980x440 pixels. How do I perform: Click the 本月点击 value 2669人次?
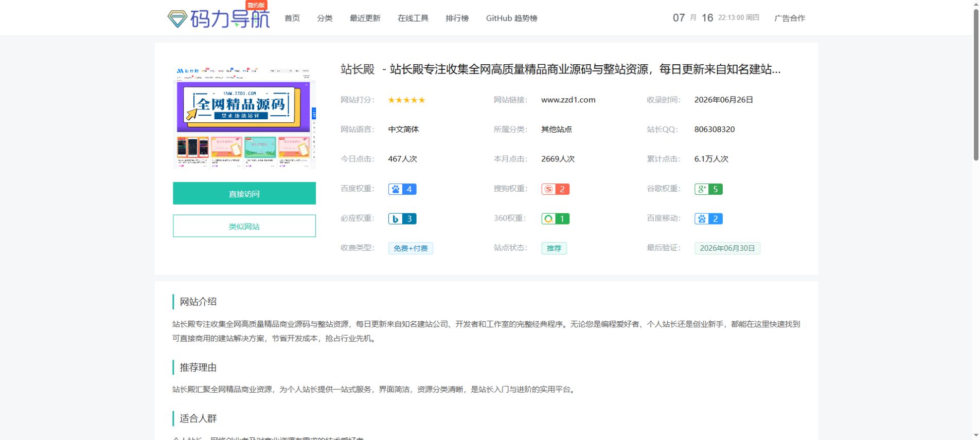click(x=558, y=159)
